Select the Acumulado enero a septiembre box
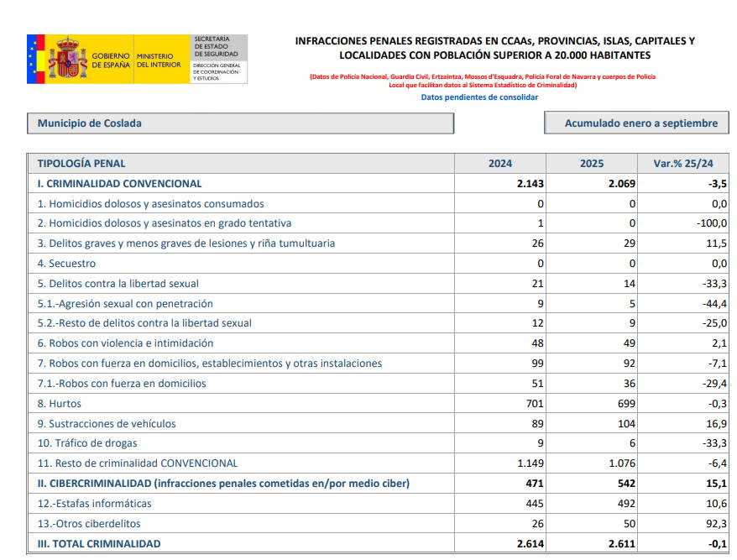Screen dimensions: 737x560 point(636,123)
